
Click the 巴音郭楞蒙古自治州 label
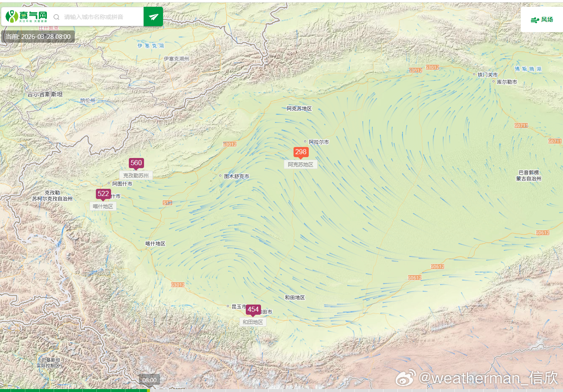[x=528, y=175]
